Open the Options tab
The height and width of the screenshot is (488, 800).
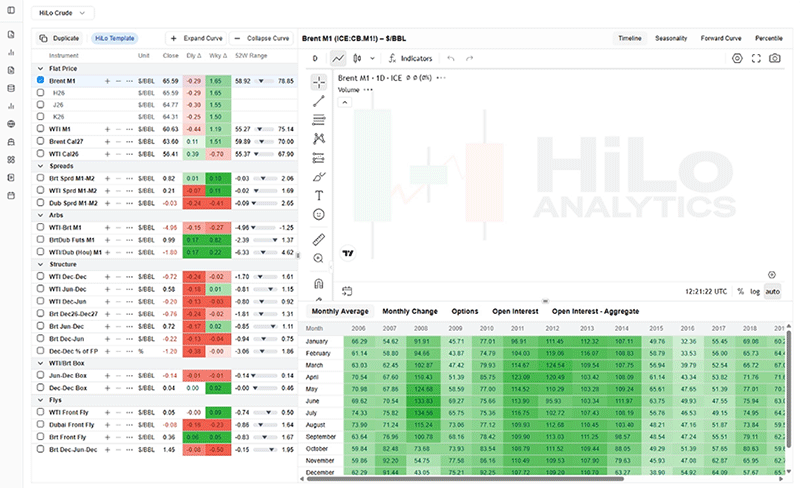(x=465, y=311)
